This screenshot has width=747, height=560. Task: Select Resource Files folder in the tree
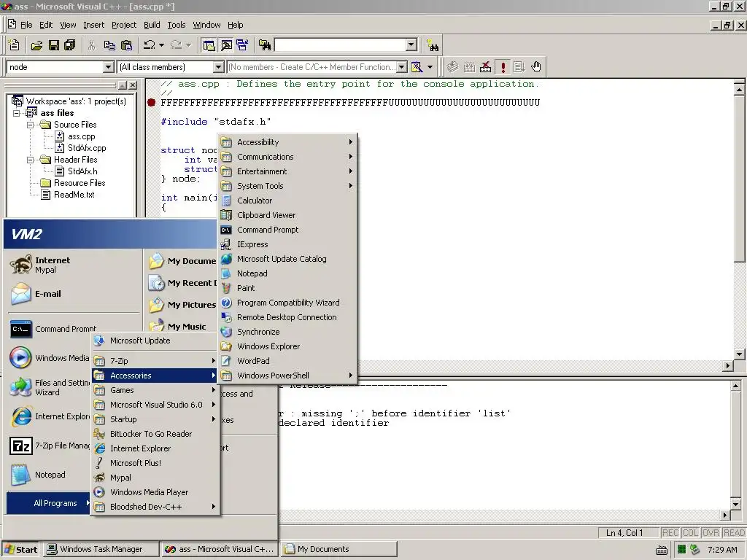coord(80,183)
